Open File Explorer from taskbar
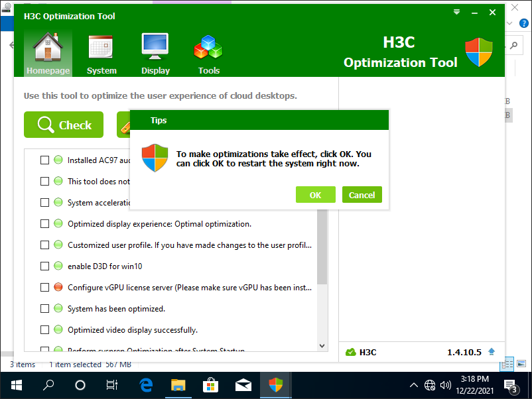Screen dimensions: 532x399 coord(178,385)
